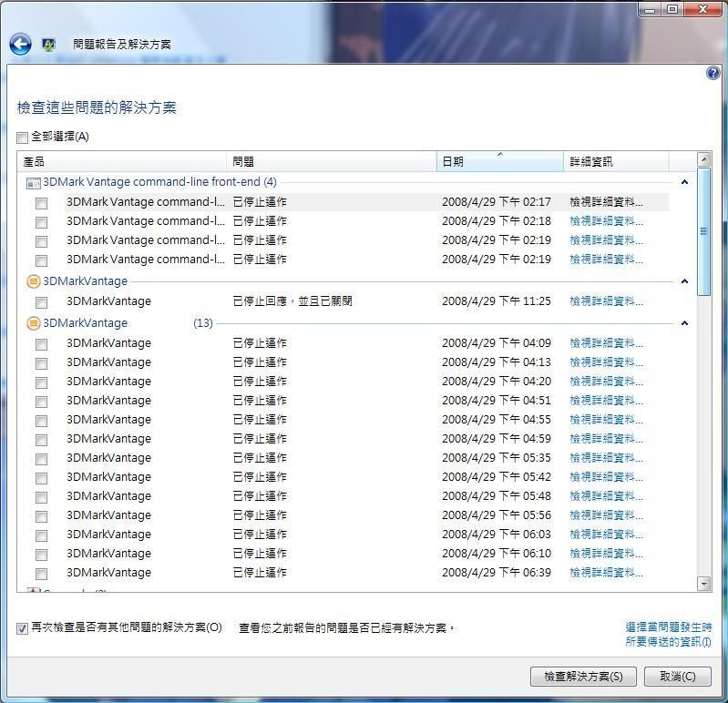Sort by the 問題 column header
The image size is (728, 703).
pos(332,161)
